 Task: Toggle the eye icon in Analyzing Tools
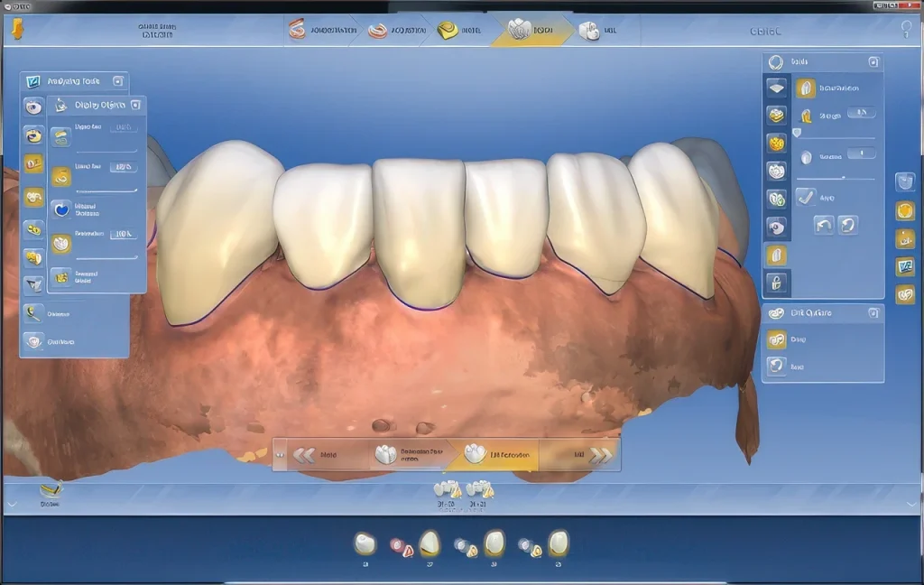point(33,107)
